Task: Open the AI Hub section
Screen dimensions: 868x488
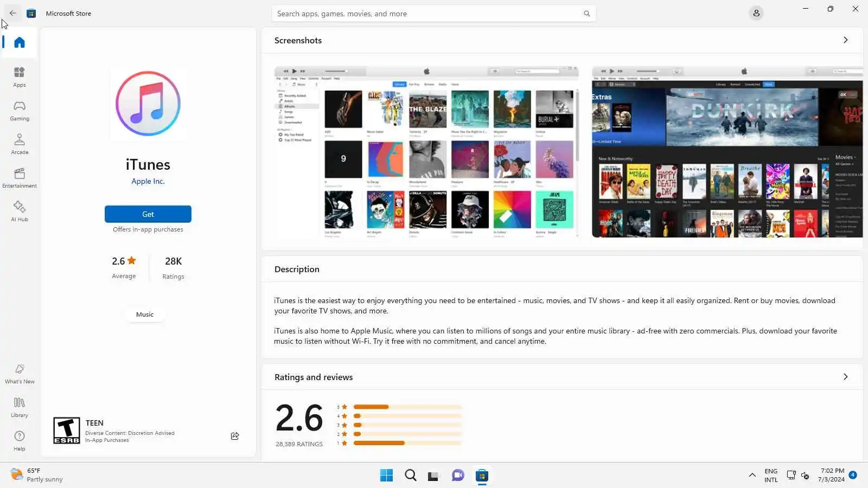Action: click(x=20, y=211)
